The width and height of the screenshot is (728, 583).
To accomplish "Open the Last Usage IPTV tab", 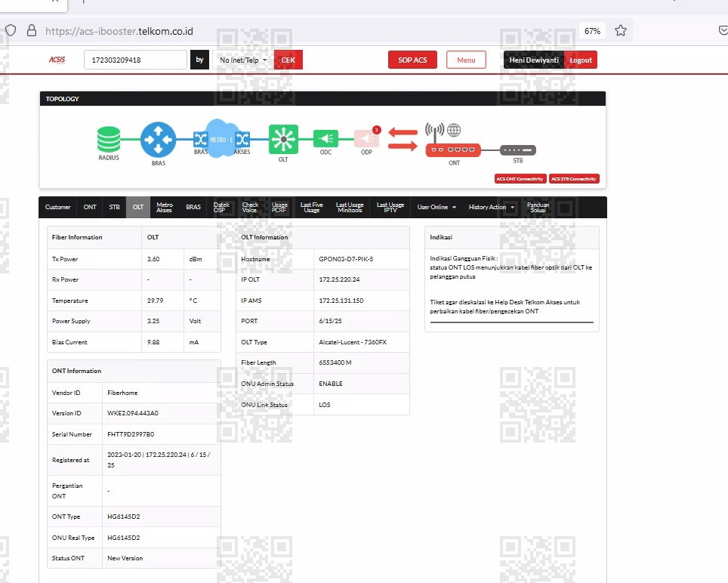I will (390, 207).
